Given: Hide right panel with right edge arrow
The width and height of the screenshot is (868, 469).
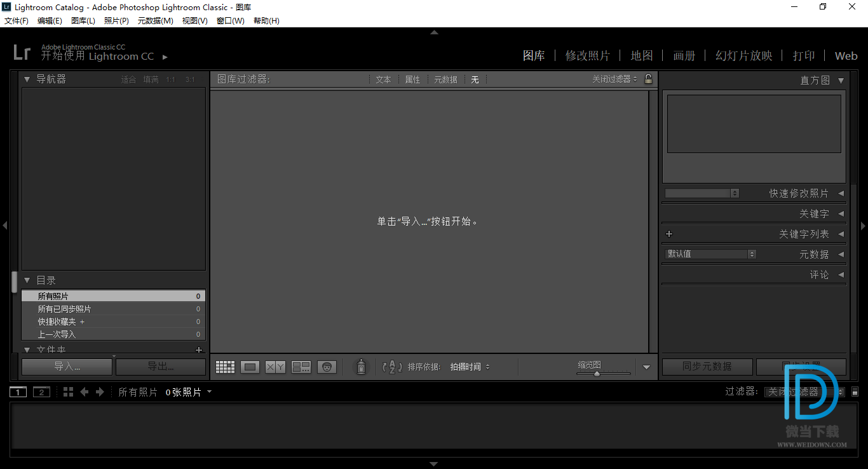Looking at the screenshot, I should [x=863, y=225].
